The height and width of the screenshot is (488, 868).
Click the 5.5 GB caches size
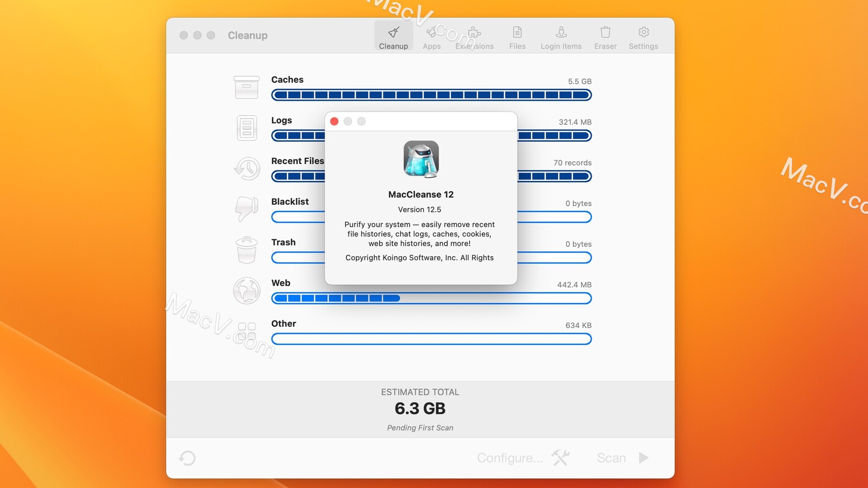(x=580, y=81)
